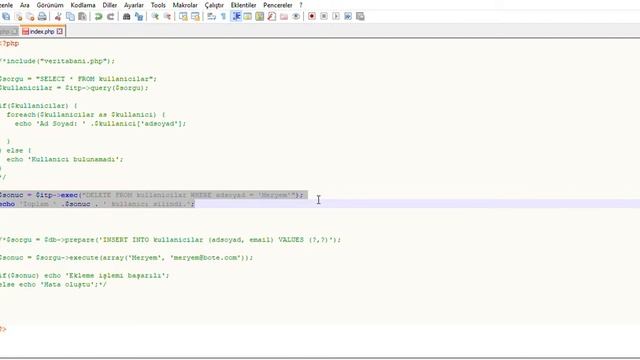640x360 pixels.
Task: Click the echo 'Ad Soyad: ' line
Action: (100, 124)
